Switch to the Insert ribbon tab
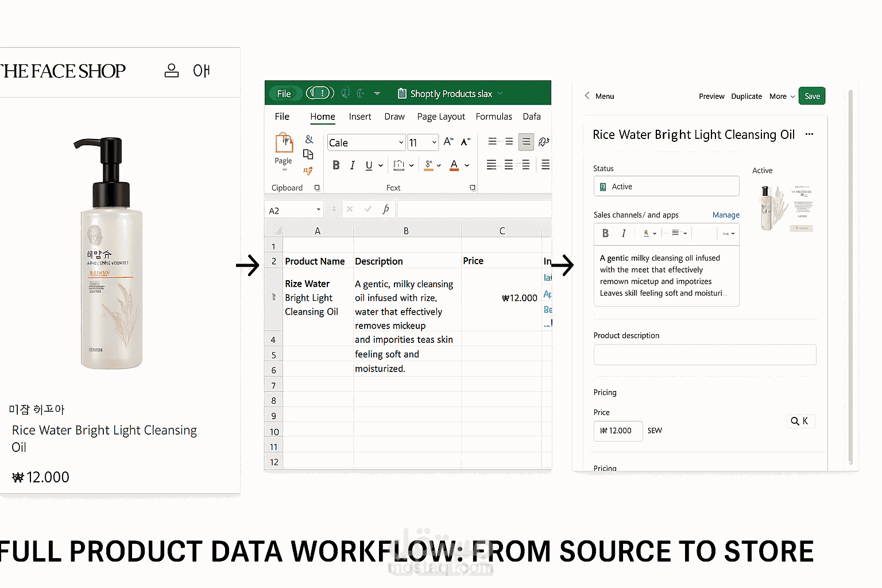This screenshot has height=588, width=882. [x=360, y=117]
